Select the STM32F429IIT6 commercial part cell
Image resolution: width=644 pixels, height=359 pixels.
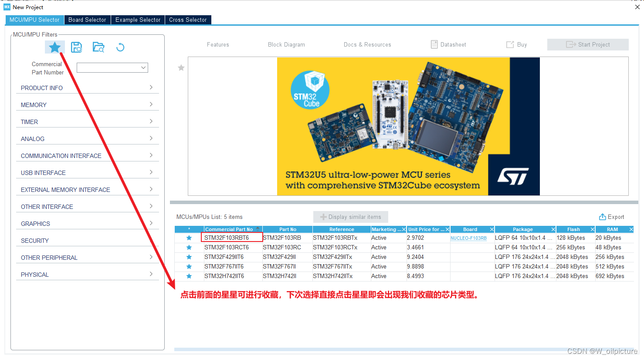233,257
